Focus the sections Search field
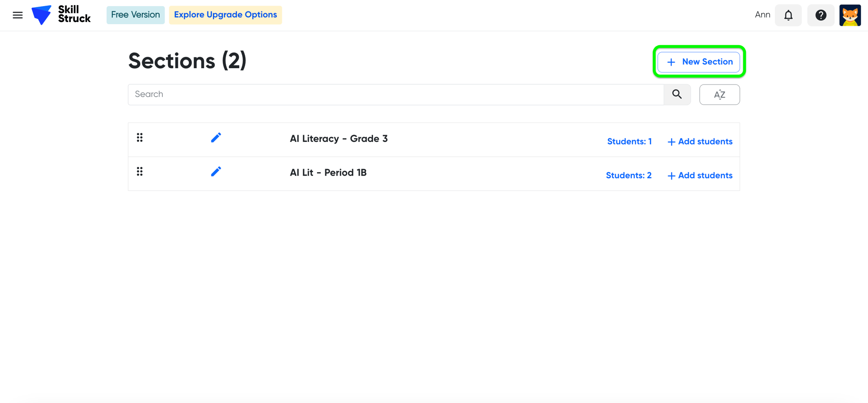 coord(396,94)
